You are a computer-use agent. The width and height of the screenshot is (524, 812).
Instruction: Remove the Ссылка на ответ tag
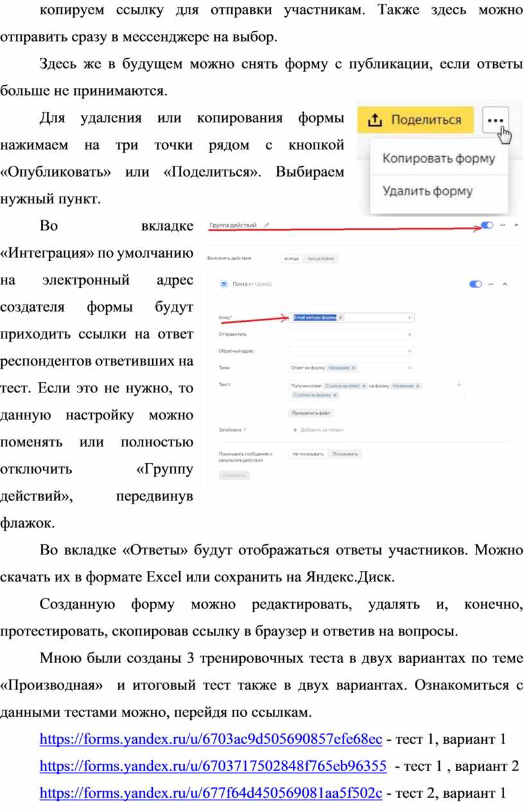tap(364, 386)
